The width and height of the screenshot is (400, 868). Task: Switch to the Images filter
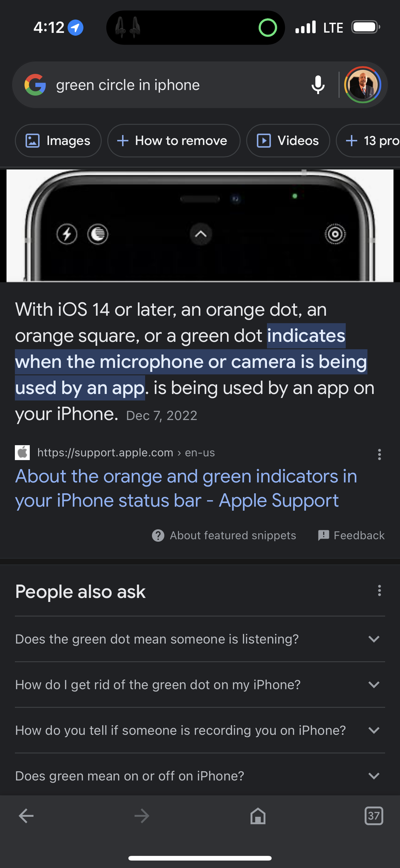(x=58, y=141)
